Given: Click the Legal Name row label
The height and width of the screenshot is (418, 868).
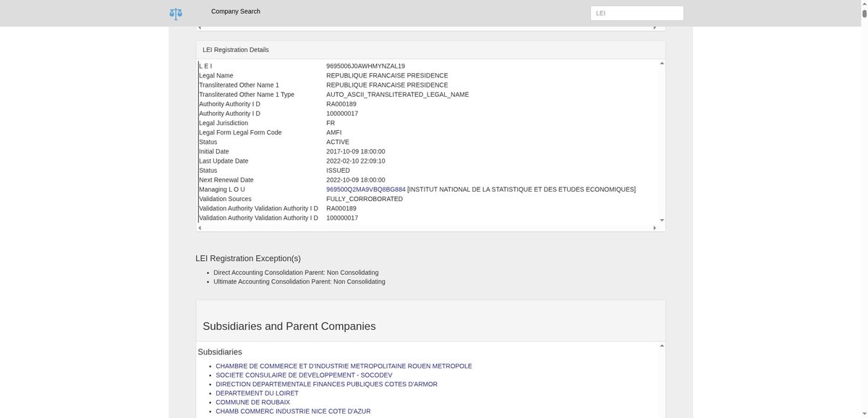Looking at the screenshot, I should pos(216,75).
